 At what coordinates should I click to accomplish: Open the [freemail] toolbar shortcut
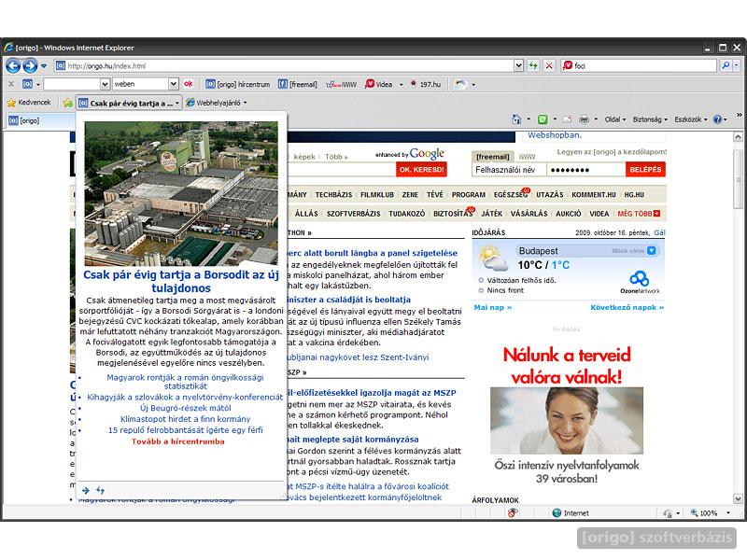pyautogui.click(x=298, y=84)
